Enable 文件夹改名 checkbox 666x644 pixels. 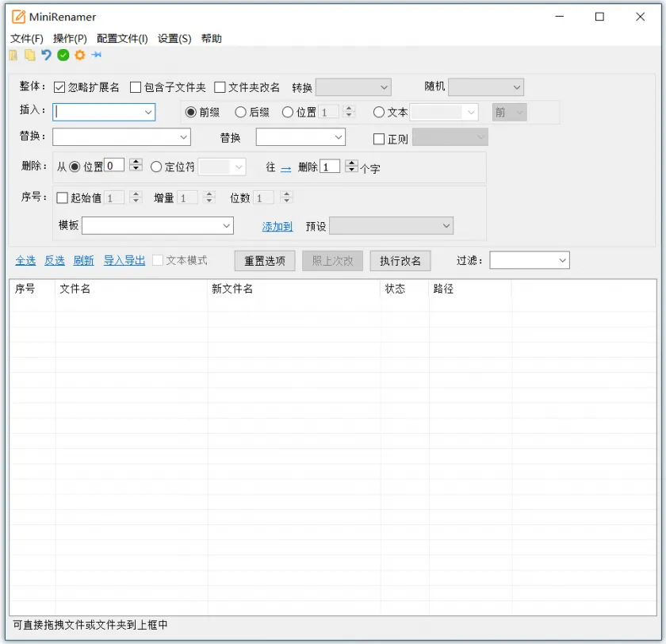click(220, 87)
